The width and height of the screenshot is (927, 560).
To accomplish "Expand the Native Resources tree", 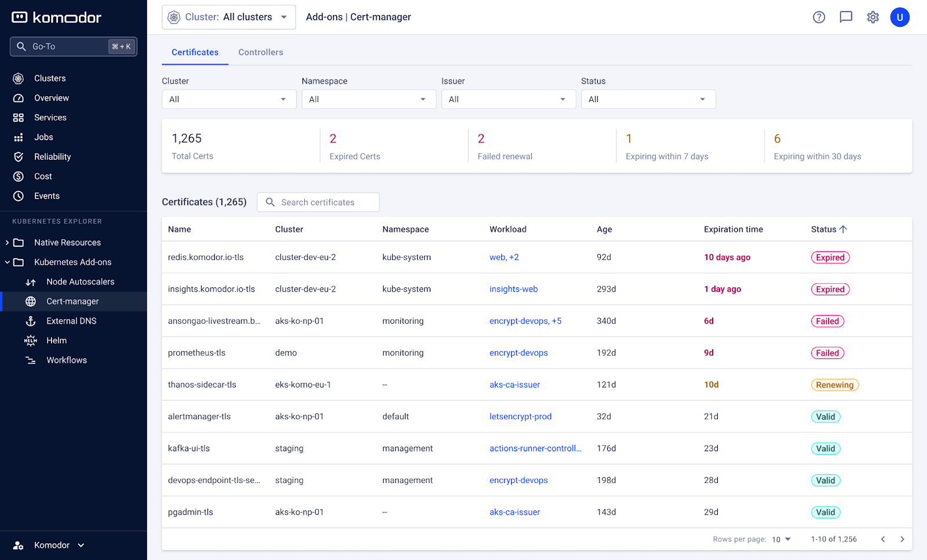I will [7, 243].
